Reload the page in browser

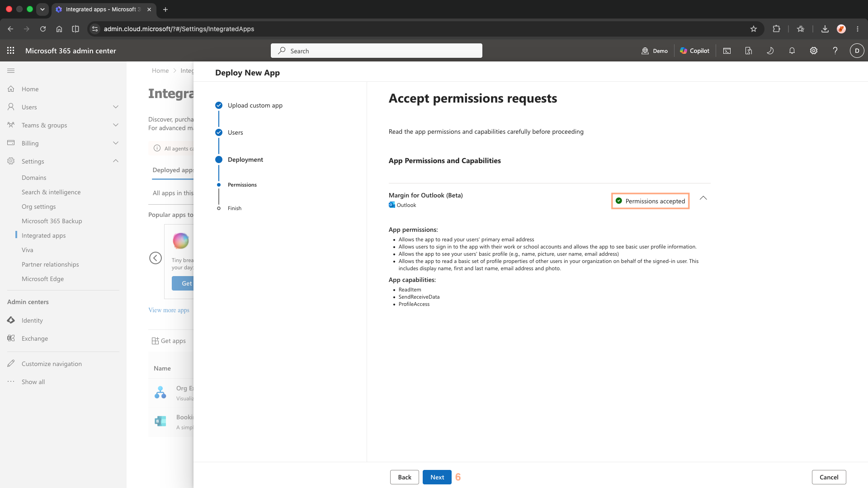tap(43, 29)
